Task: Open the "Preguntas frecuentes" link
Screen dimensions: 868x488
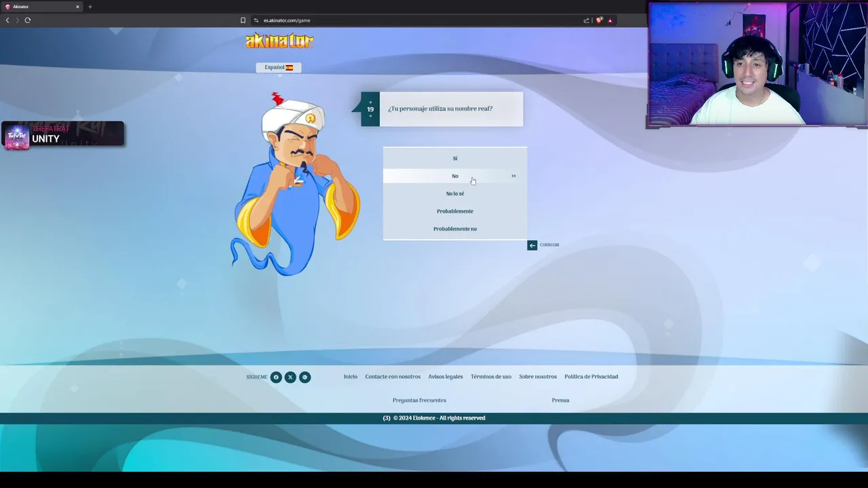Action: coord(419,401)
